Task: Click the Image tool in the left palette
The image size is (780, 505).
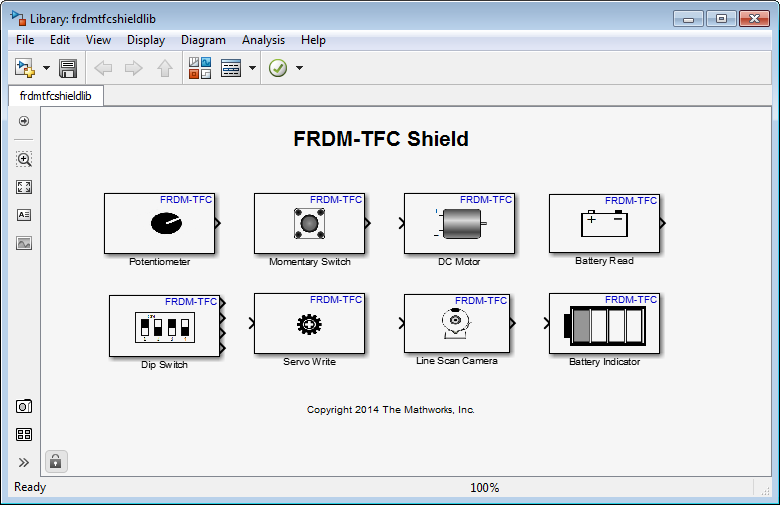Action: 24,243
